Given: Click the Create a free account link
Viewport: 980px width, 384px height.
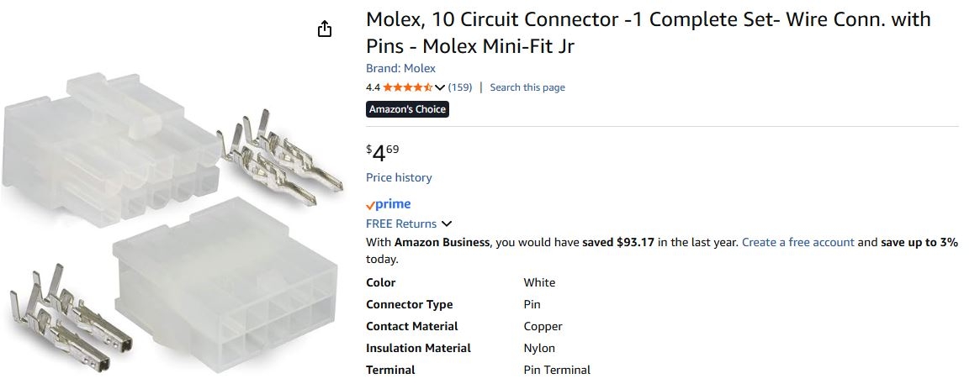Looking at the screenshot, I should point(797,242).
